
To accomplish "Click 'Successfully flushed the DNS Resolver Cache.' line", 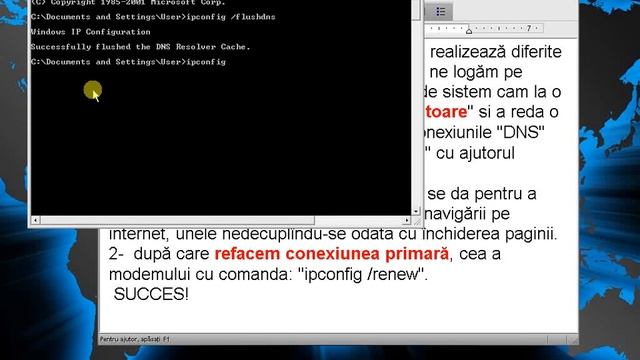I will (x=140, y=47).
